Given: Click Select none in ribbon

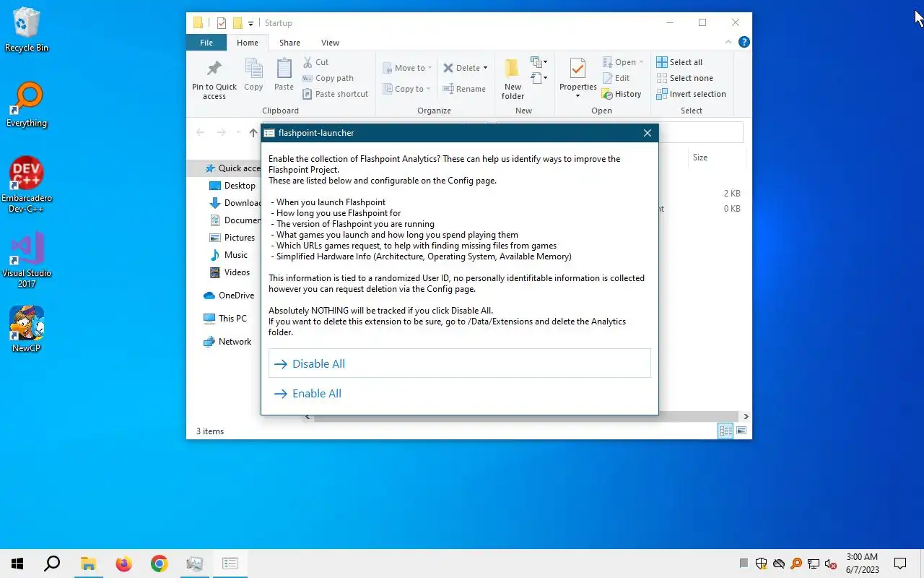Looking at the screenshot, I should 684,78.
